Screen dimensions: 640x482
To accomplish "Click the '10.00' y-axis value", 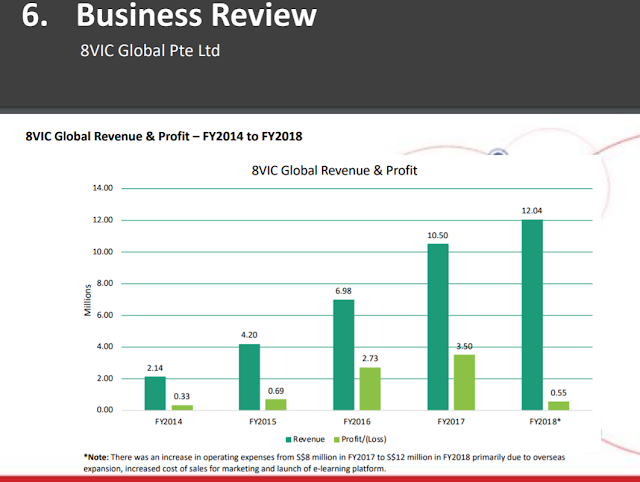I will point(103,252).
